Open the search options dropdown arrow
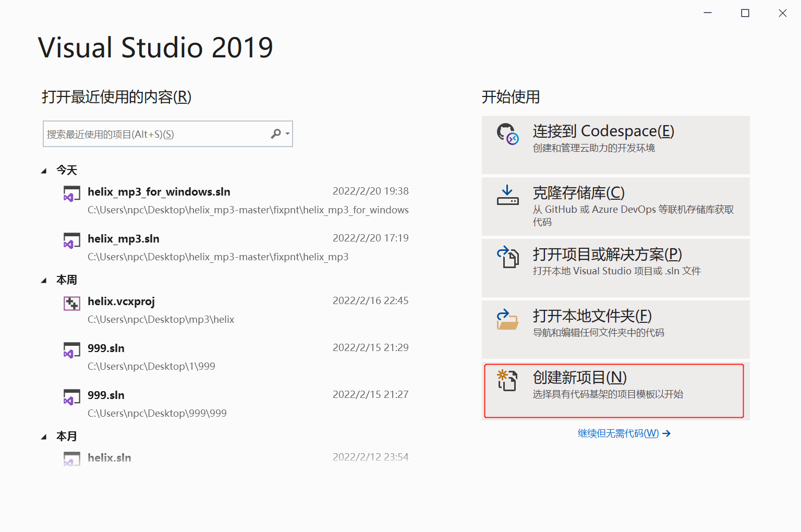Viewport: 801px width, 532px height. tap(287, 134)
